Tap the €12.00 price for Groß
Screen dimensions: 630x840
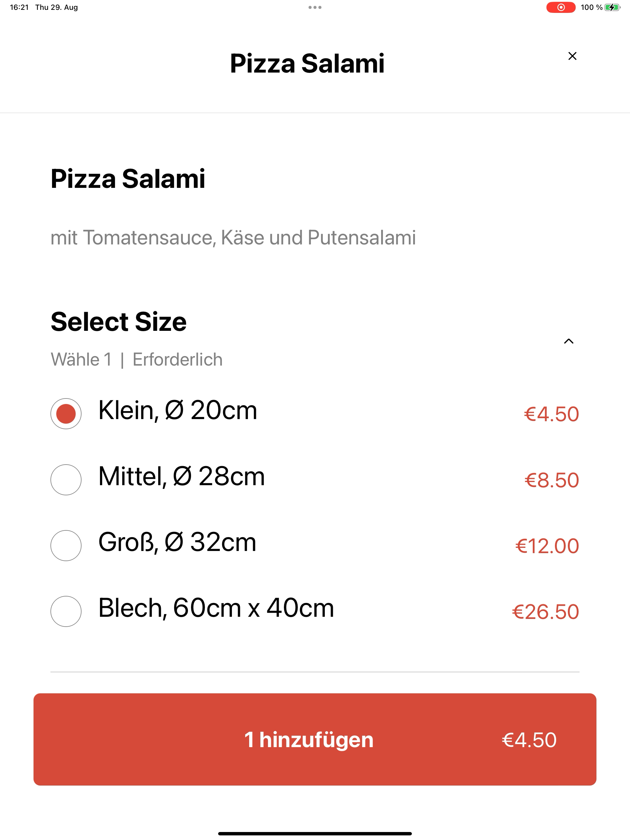[547, 546]
